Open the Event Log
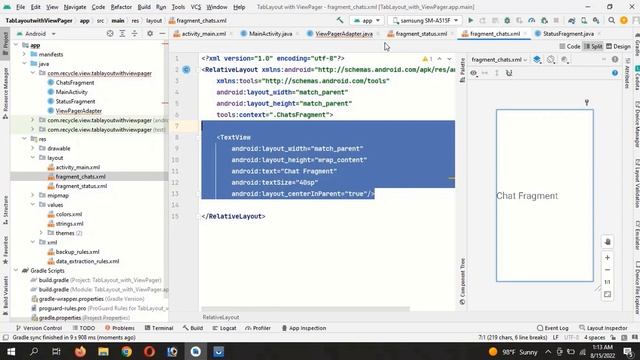The height and width of the screenshot is (360, 640). tap(553, 328)
